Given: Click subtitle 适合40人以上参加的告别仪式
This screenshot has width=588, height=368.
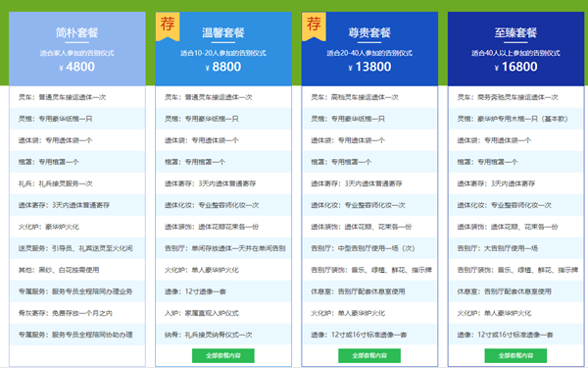Looking at the screenshot, I should (515, 53).
